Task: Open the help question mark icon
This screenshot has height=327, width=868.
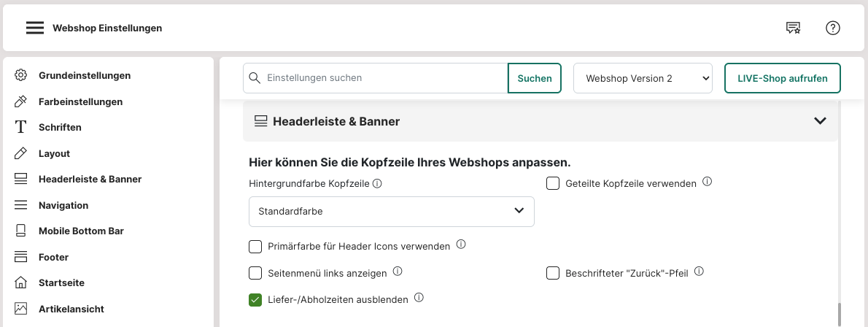Action: tap(833, 28)
